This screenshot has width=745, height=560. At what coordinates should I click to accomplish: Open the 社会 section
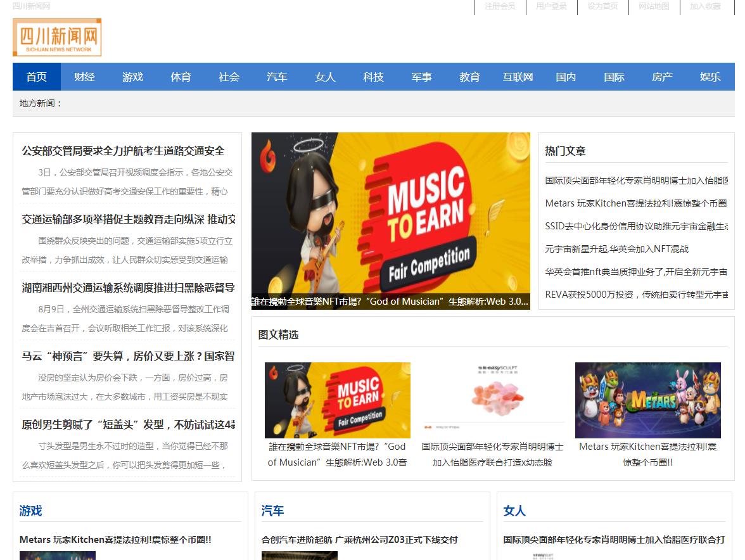point(229,77)
